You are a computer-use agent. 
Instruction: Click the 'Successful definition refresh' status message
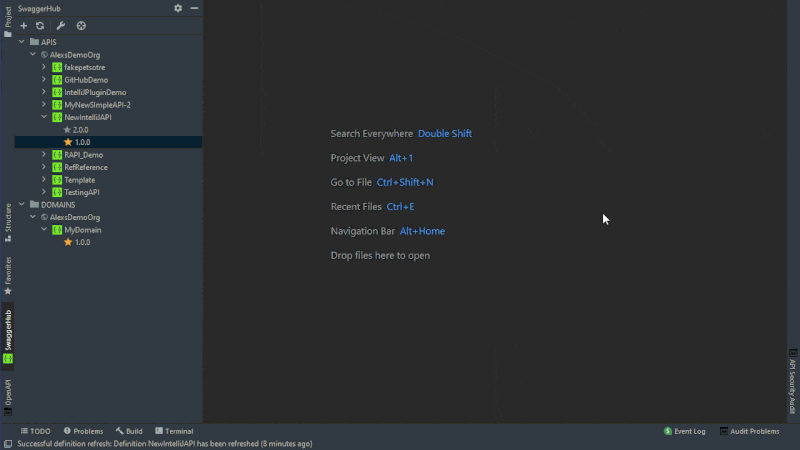point(165,444)
